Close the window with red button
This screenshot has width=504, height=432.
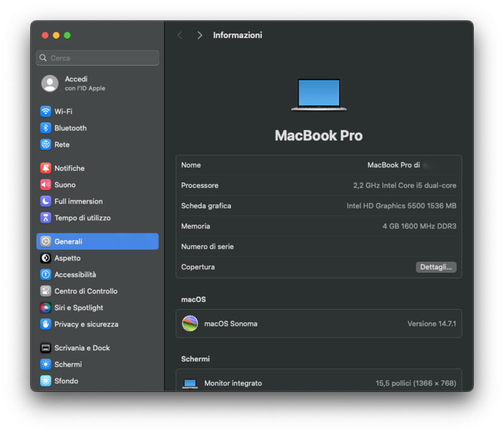click(x=45, y=35)
